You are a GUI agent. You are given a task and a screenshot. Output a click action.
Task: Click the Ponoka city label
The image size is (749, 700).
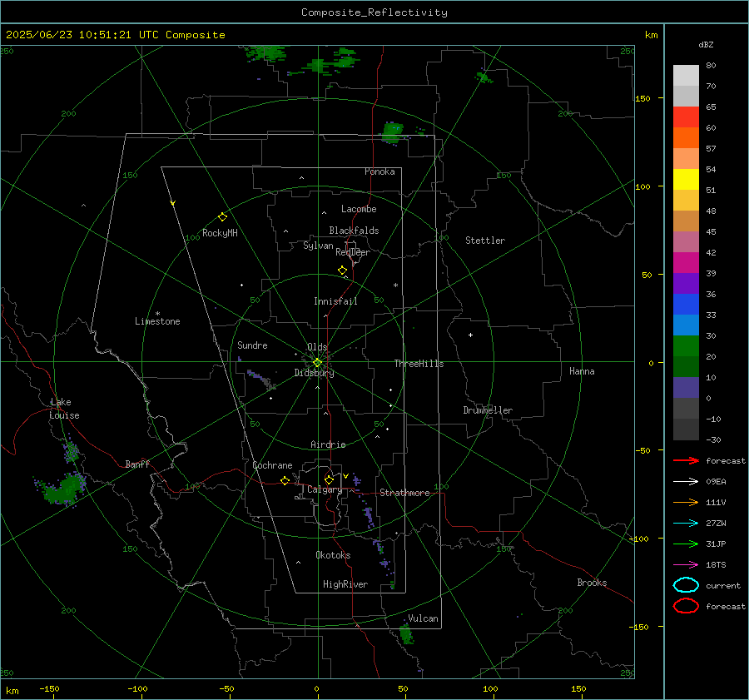pyautogui.click(x=379, y=171)
